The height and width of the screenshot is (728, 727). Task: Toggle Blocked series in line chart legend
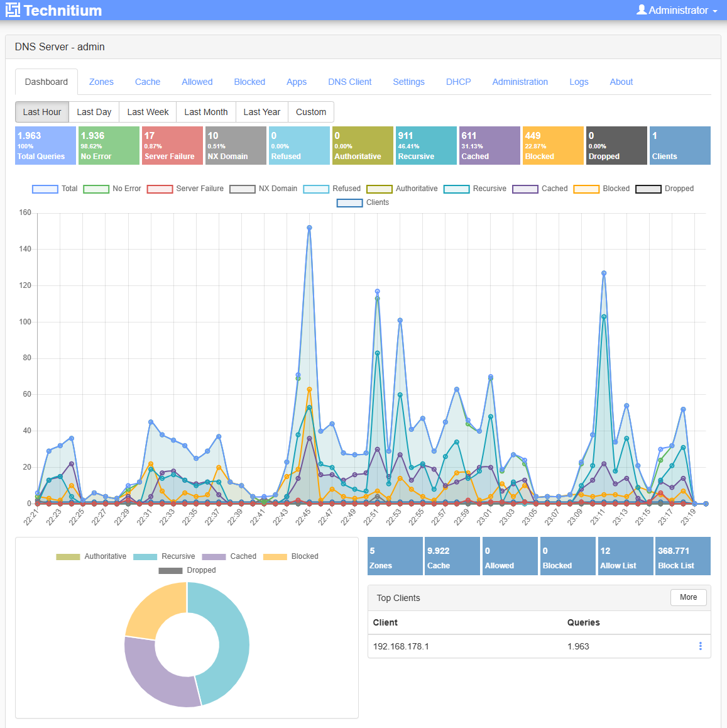pos(601,189)
